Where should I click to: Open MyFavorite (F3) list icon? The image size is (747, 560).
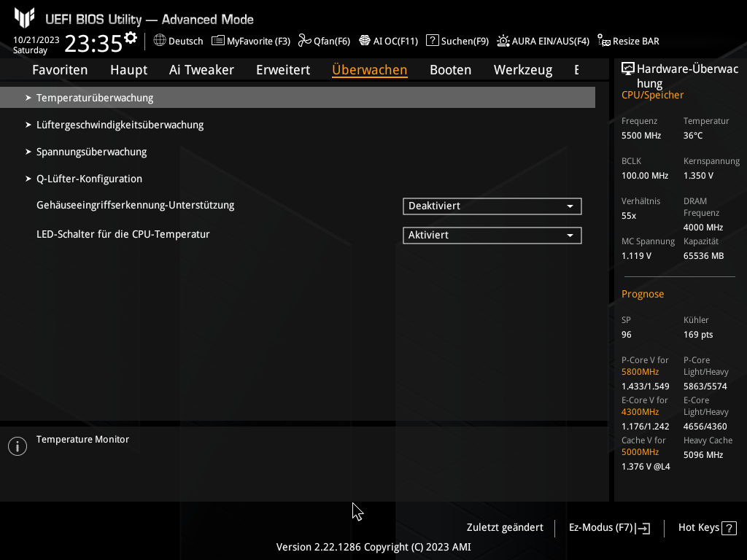(x=218, y=41)
